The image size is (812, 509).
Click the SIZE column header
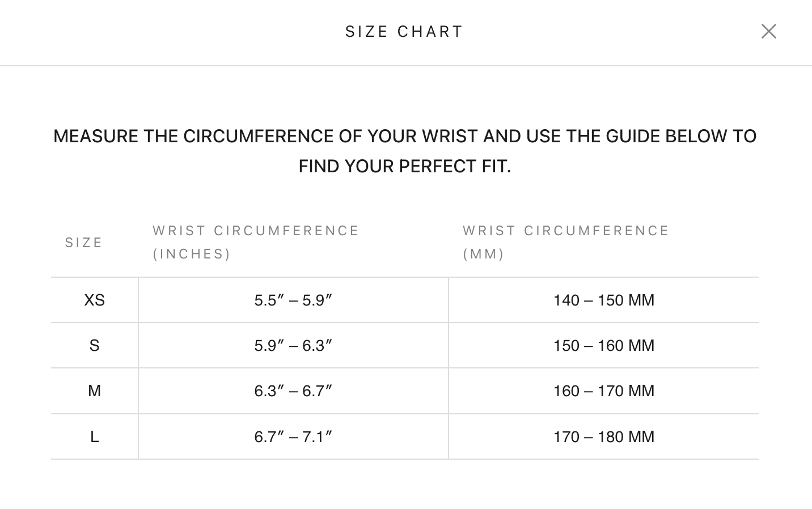[83, 243]
